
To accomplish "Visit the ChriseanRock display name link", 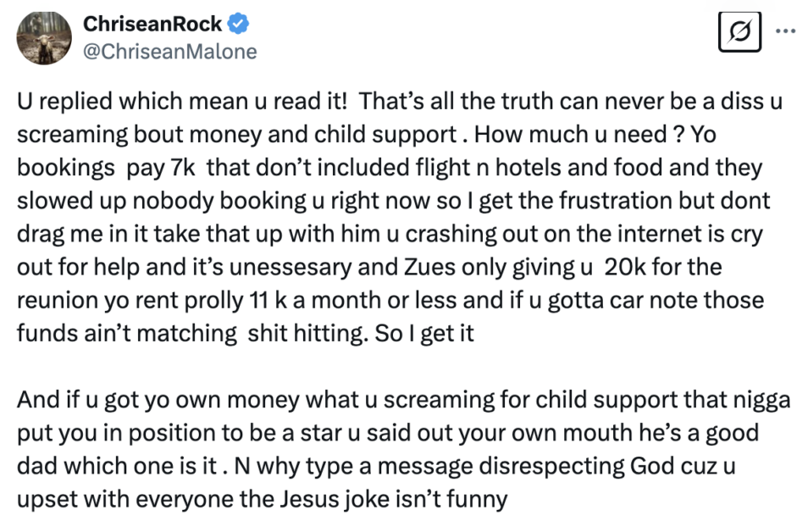I will 152,24.
